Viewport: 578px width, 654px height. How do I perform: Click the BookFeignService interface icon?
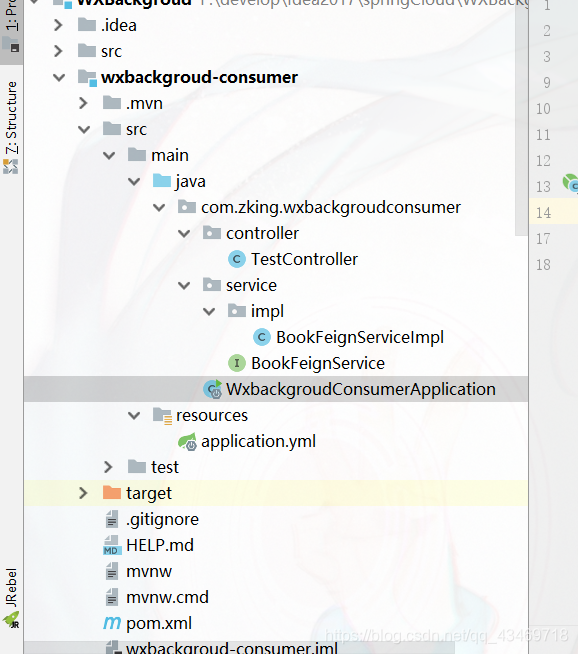pos(236,363)
